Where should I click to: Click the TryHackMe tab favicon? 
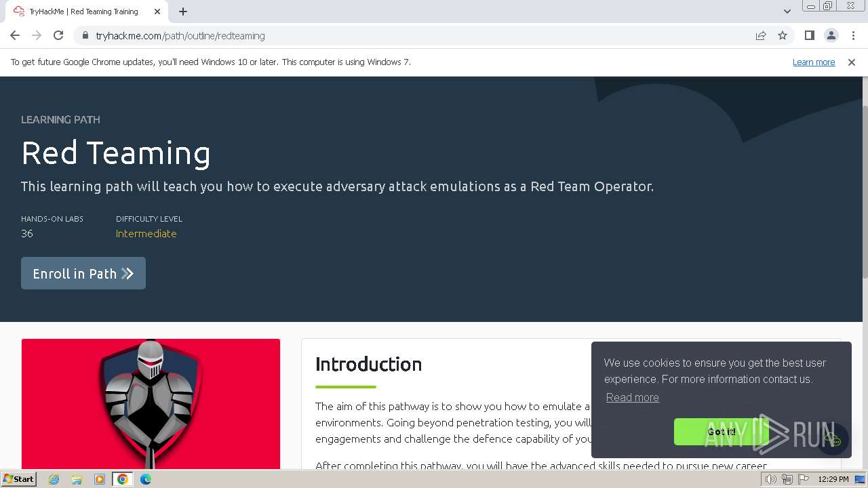tap(19, 12)
